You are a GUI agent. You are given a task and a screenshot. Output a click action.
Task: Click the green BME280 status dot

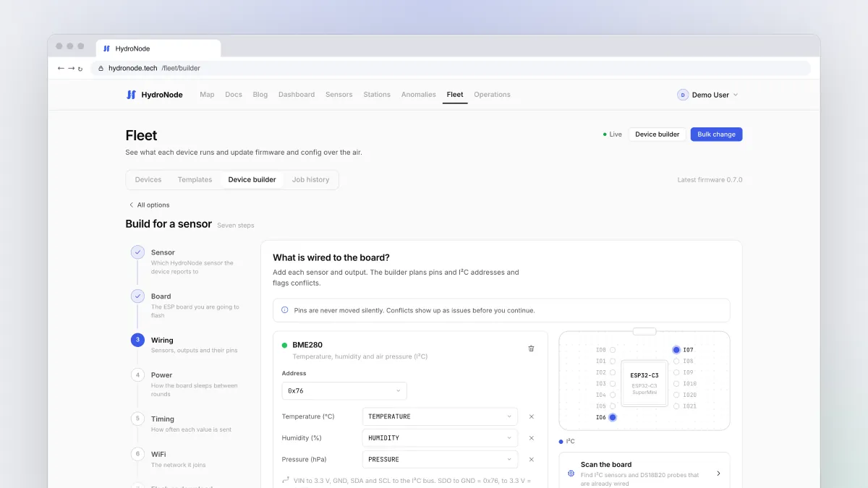(x=284, y=346)
